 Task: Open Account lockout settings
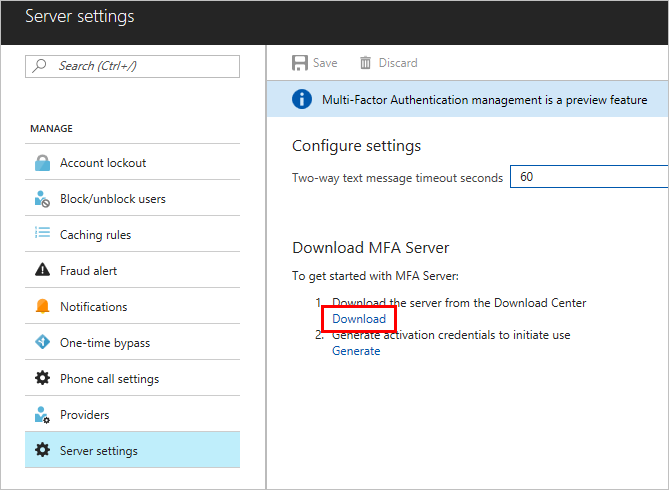click(x=103, y=163)
